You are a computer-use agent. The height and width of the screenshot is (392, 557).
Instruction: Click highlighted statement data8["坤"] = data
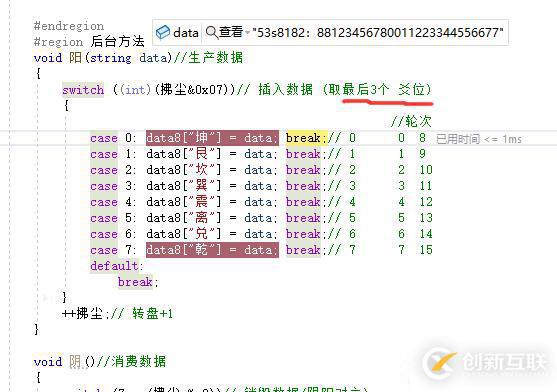(212, 138)
